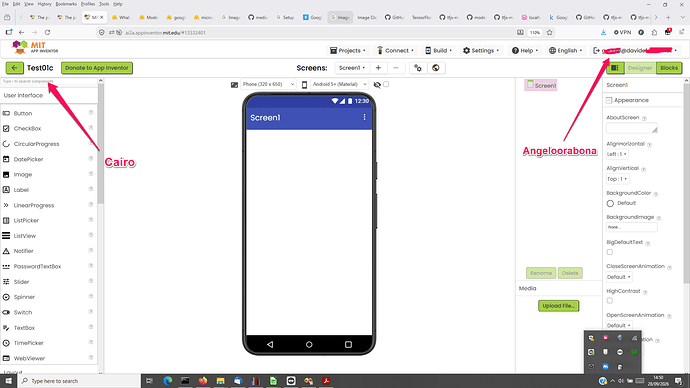Open Firefox from the taskbar
The width and height of the screenshot is (690, 388).
pyautogui.click(x=202, y=381)
